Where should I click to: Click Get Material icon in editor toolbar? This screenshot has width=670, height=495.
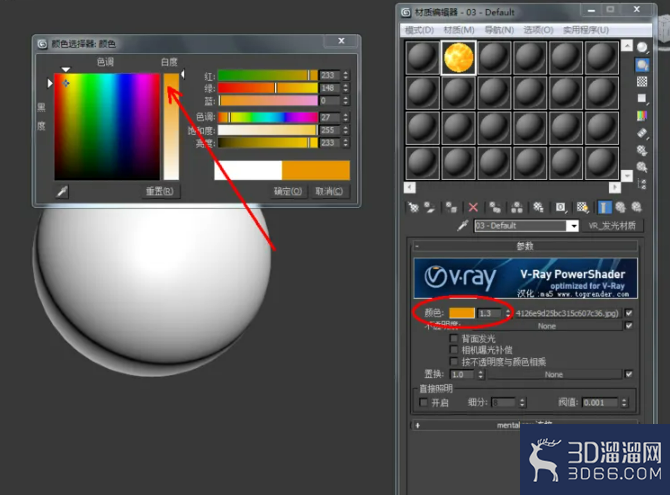coord(413,207)
